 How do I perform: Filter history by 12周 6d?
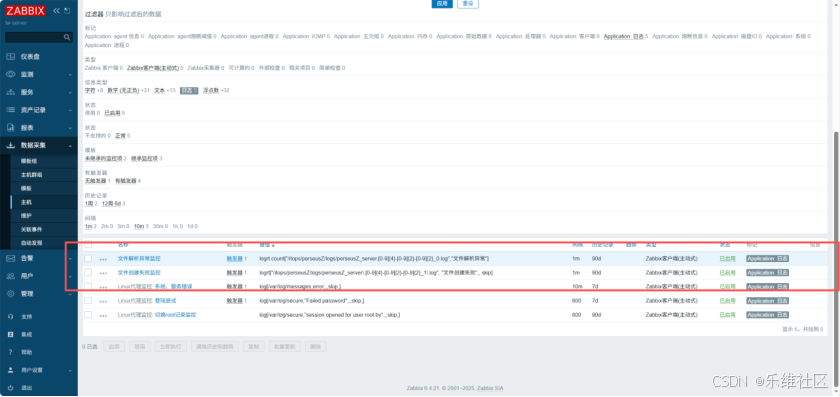tap(111, 204)
